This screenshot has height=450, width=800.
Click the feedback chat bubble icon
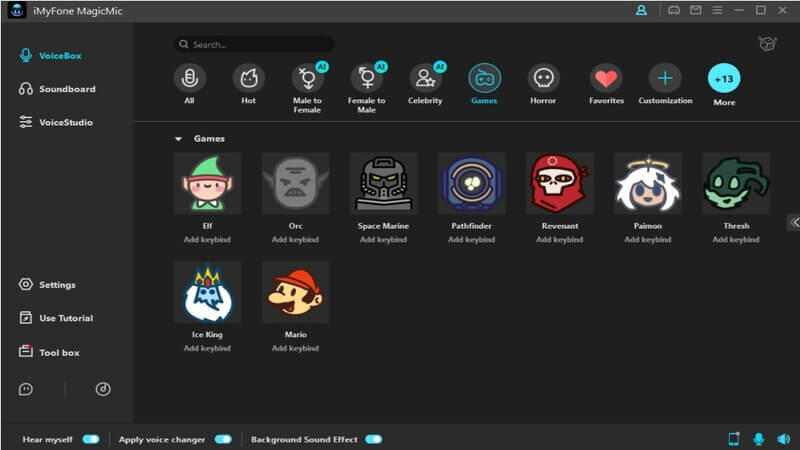26,389
